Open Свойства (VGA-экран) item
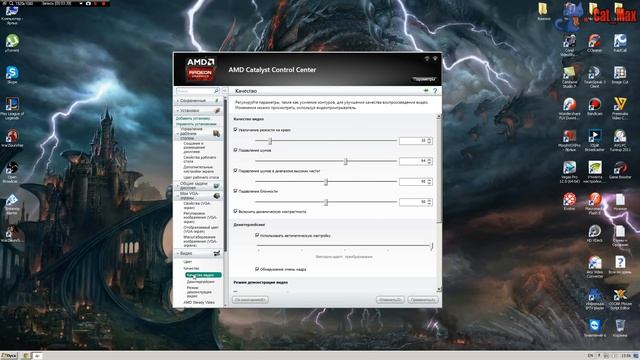 [197, 205]
